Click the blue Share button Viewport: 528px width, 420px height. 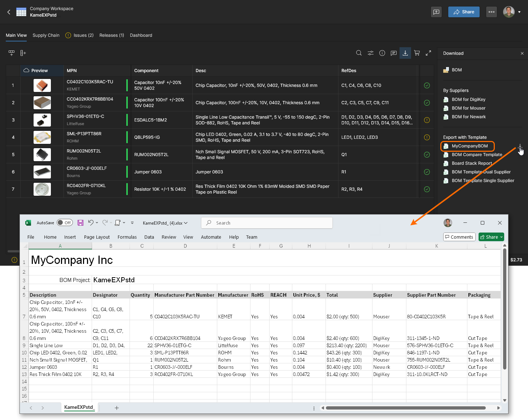point(464,12)
